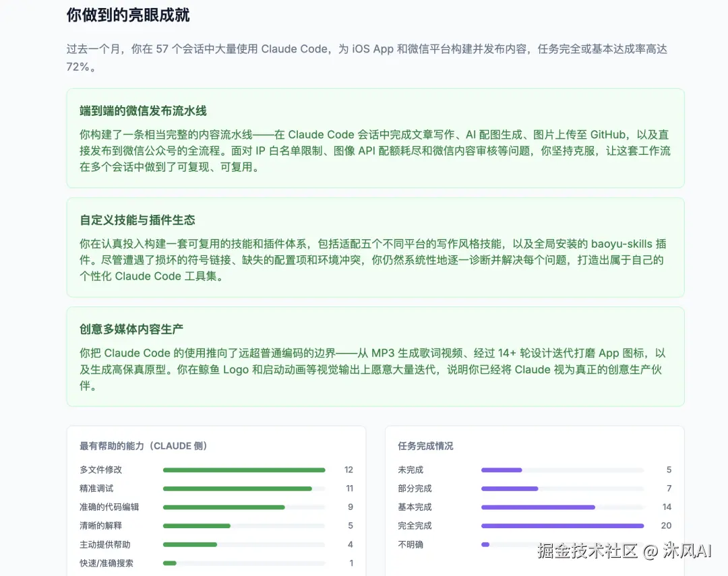
Task: Click the green bar for 准确的代码编辑
Action: [x=224, y=507]
